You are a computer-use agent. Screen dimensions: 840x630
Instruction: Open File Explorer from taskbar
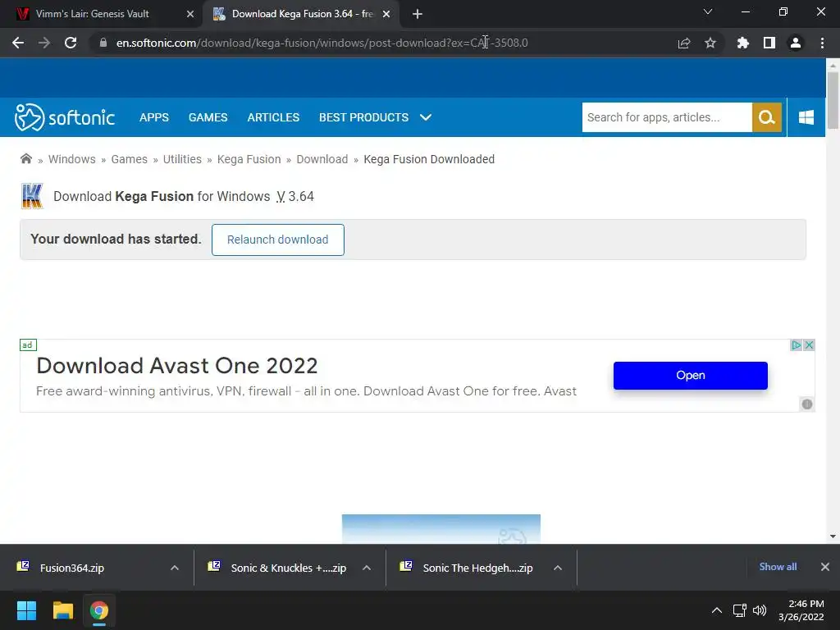[x=62, y=610]
